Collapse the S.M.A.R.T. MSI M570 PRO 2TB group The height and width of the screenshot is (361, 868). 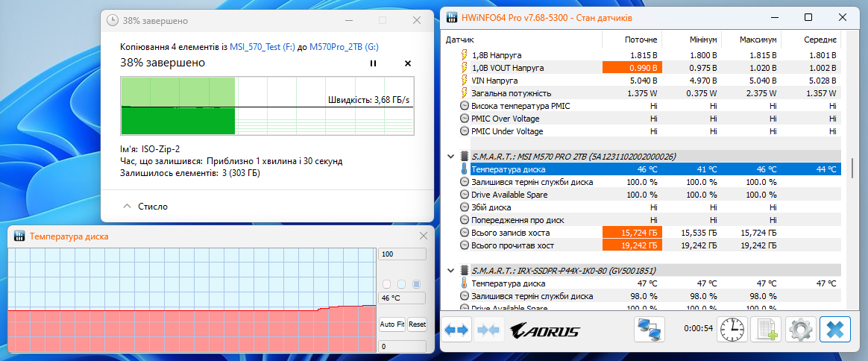450,157
